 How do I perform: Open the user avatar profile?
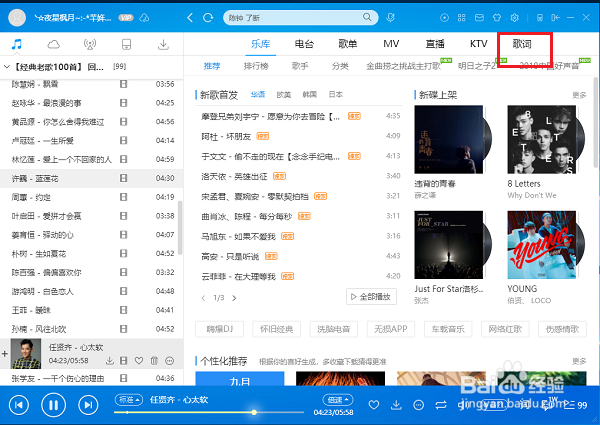(17, 18)
